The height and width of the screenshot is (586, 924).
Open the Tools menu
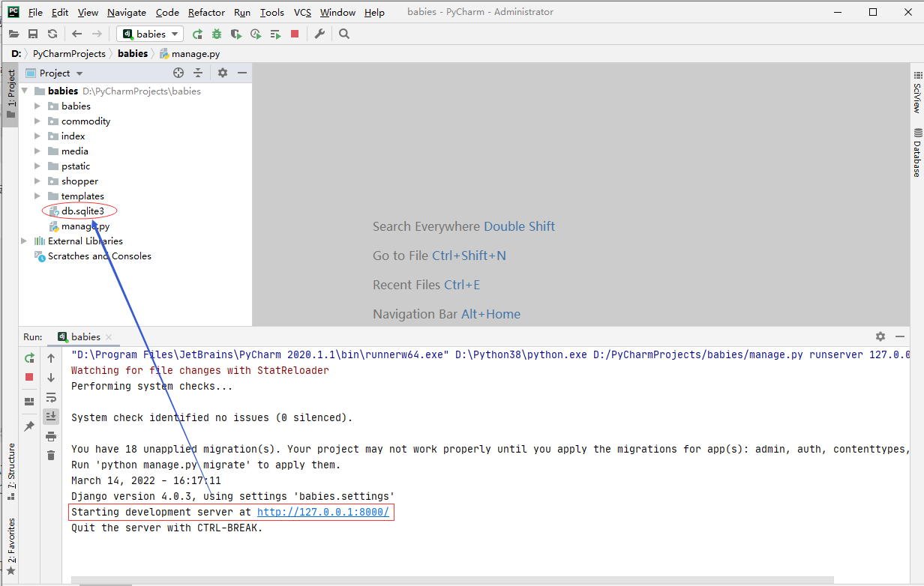pos(272,12)
